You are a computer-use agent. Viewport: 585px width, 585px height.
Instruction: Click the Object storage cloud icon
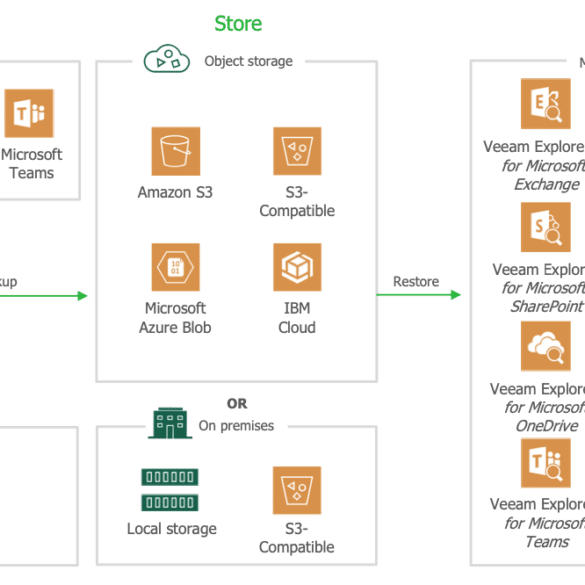click(x=167, y=59)
